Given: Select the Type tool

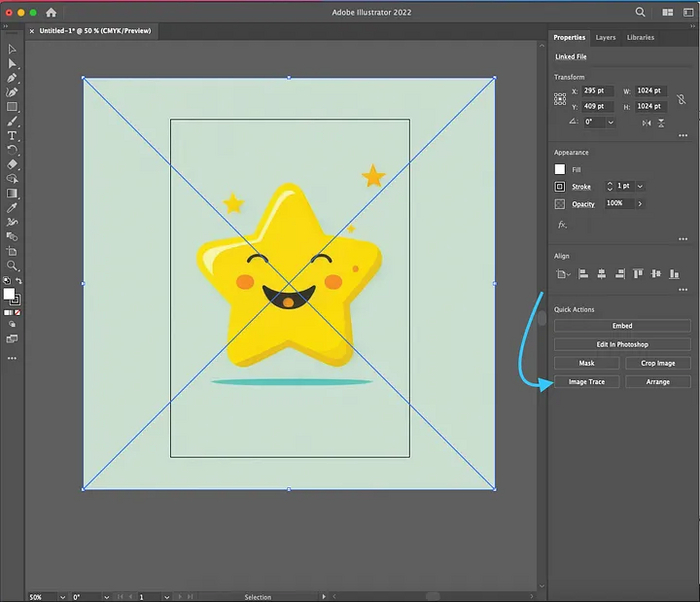Looking at the screenshot, I should click(x=12, y=135).
